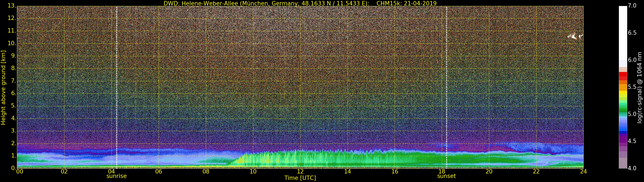This screenshot has height=182, width=644.
Task: Click the 'Time [UTC]' axis label
Action: tap(300, 178)
